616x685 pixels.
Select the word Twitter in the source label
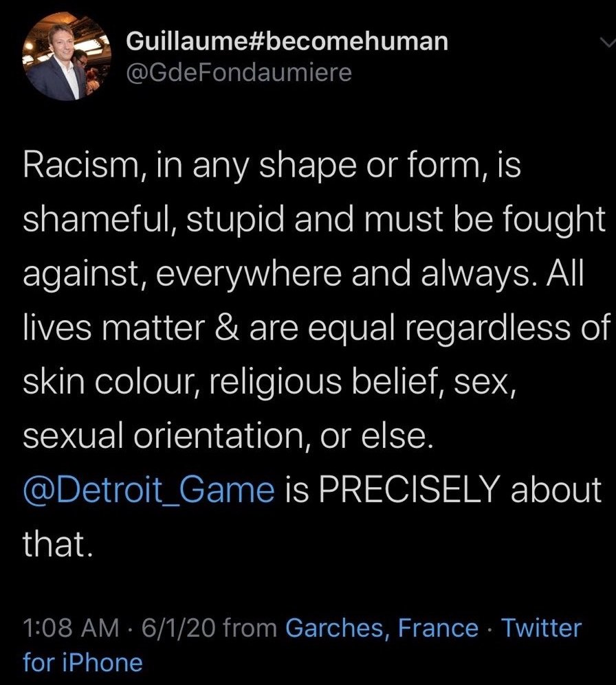click(x=541, y=628)
